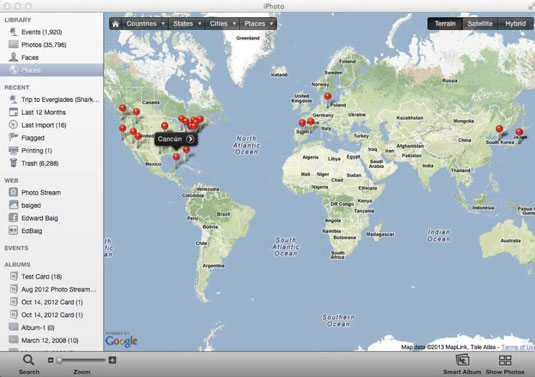Image resolution: width=535 pixels, height=377 pixels.
Task: Click the Home icon in map toolbar
Action: click(116, 24)
